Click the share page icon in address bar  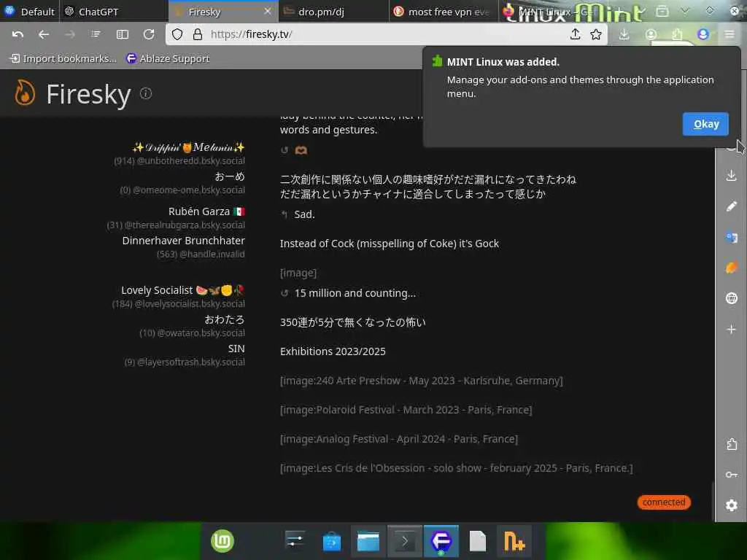[576, 34]
